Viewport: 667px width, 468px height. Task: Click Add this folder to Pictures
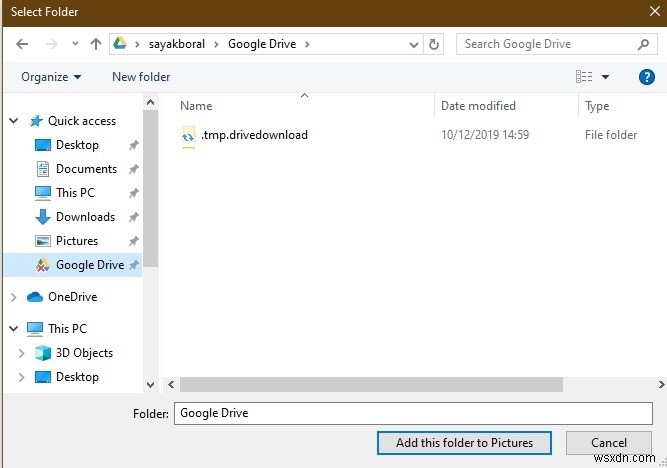click(464, 442)
